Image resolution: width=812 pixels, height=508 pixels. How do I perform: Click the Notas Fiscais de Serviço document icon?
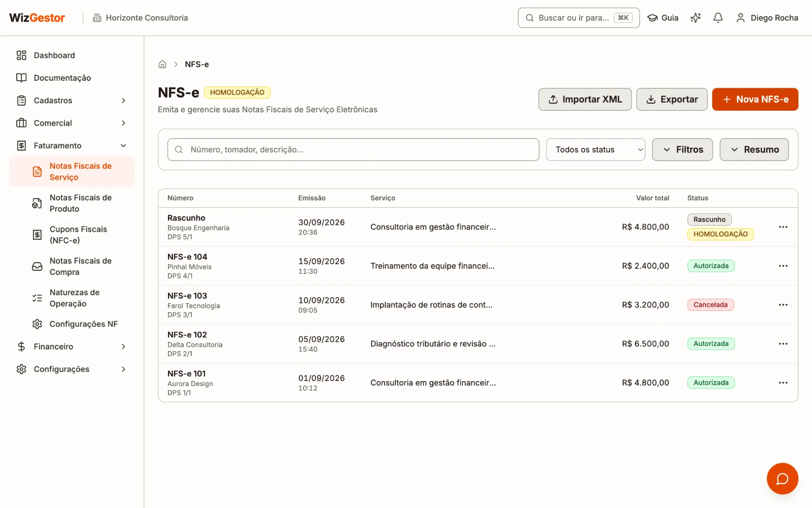click(37, 172)
